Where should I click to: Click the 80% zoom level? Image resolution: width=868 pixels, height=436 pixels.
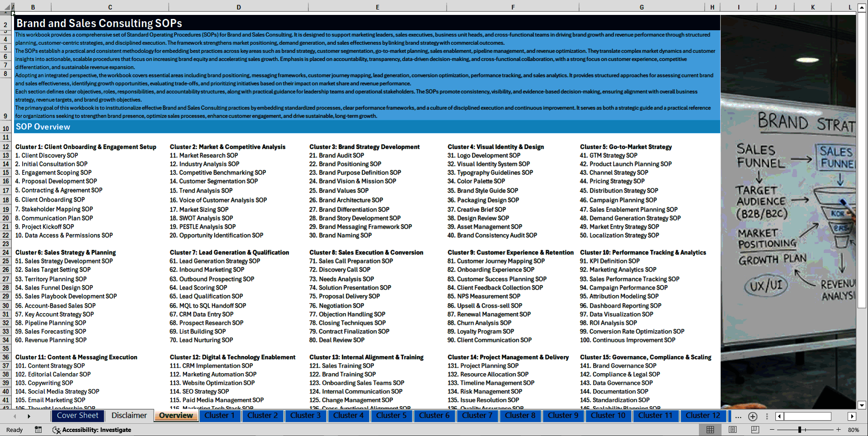click(854, 430)
